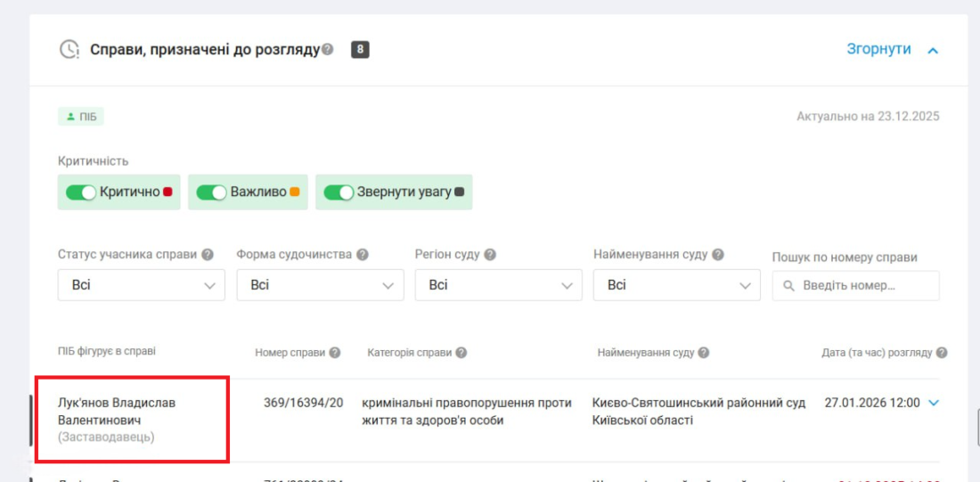This screenshot has height=482, width=980.
Task: Open the Статус учасника справи dropdown
Action: [142, 285]
